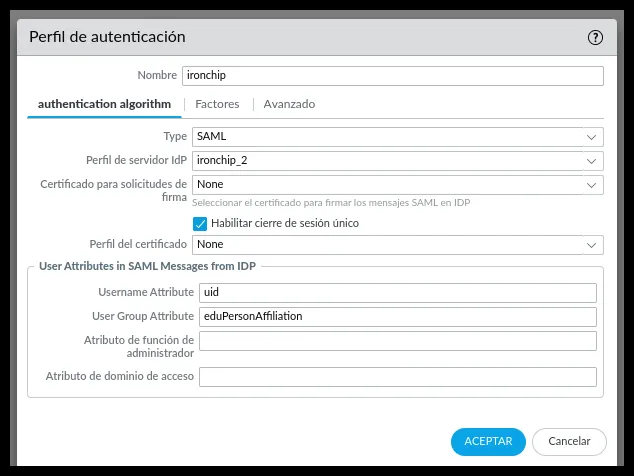Image resolution: width=634 pixels, height=476 pixels.
Task: Click the Username Attribute field with uid
Action: (x=397, y=293)
